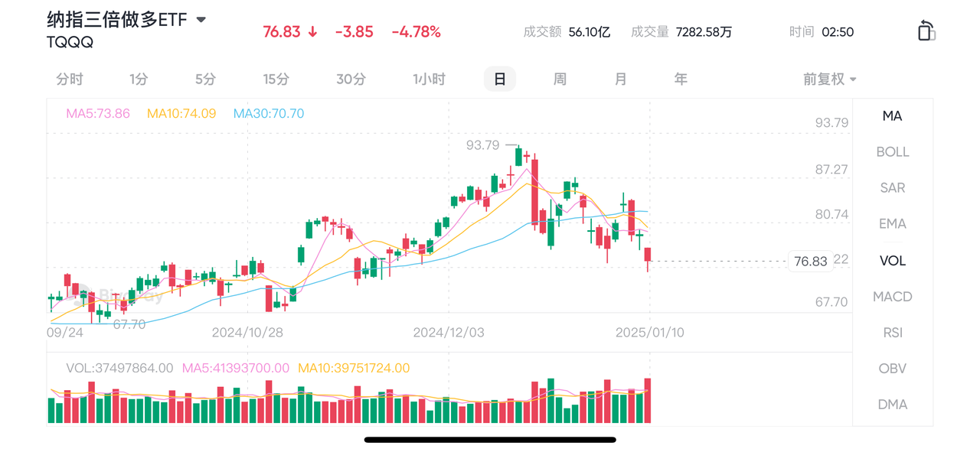This screenshot has width=980, height=452.
Task: Enable the BOLL indicator
Action: pyautogui.click(x=893, y=152)
